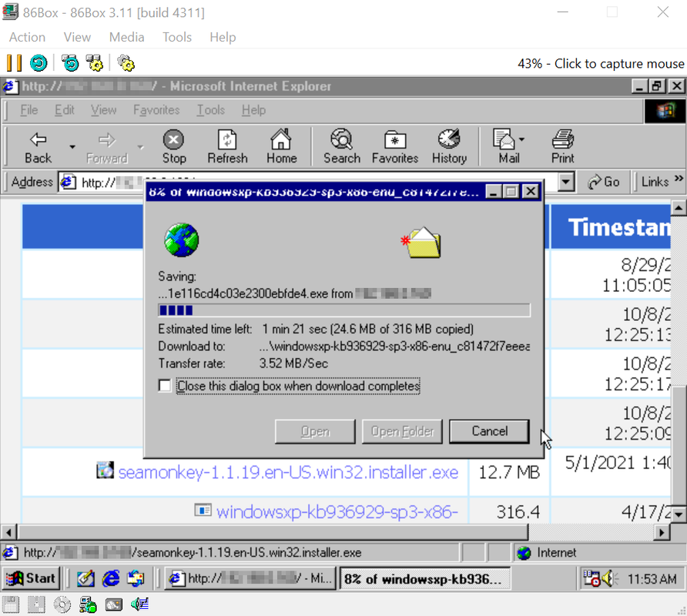The width and height of the screenshot is (687, 616).
Task: Open the Favorites pane
Action: tap(395, 147)
